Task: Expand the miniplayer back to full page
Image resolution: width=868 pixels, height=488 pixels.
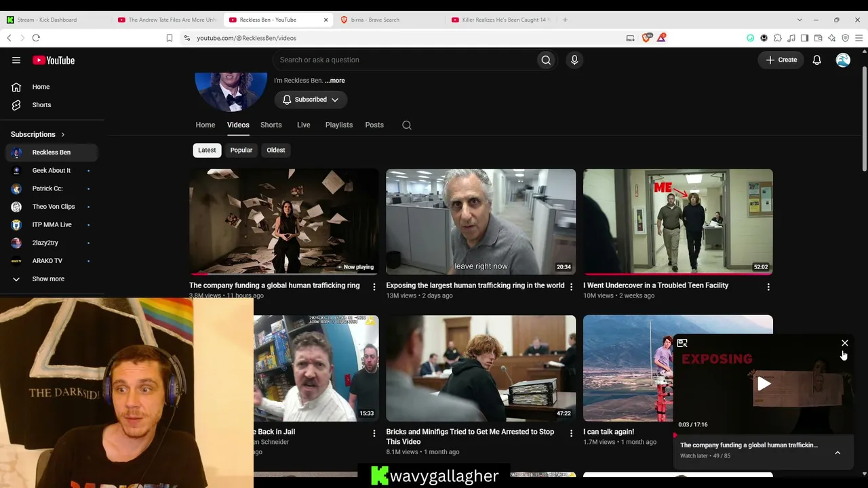Action: [x=682, y=343]
